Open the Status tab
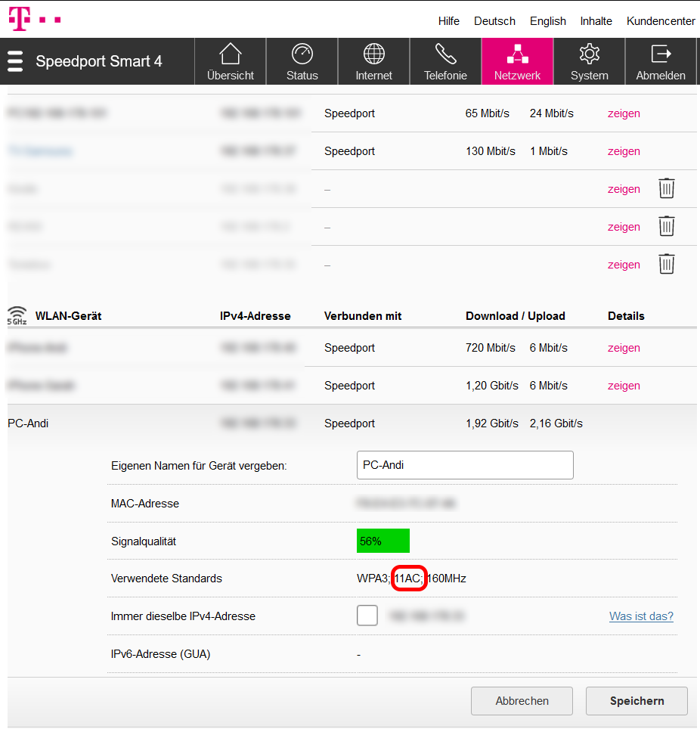700x729 pixels. tap(302, 61)
